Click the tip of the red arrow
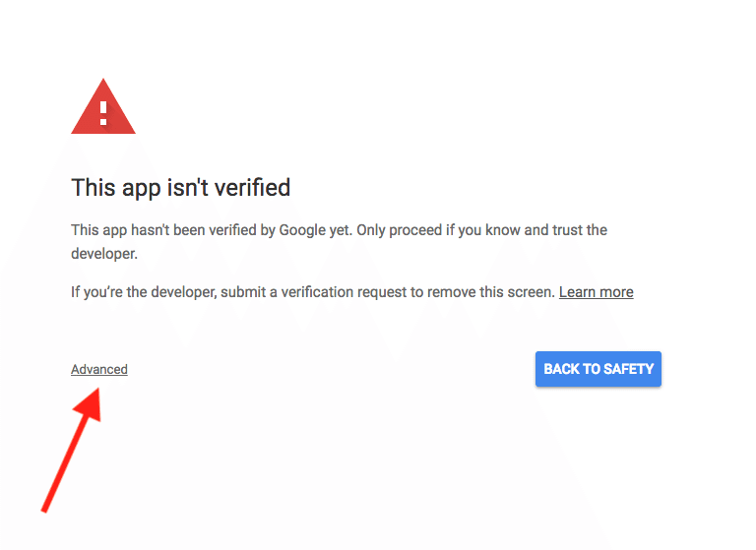 tap(96, 392)
